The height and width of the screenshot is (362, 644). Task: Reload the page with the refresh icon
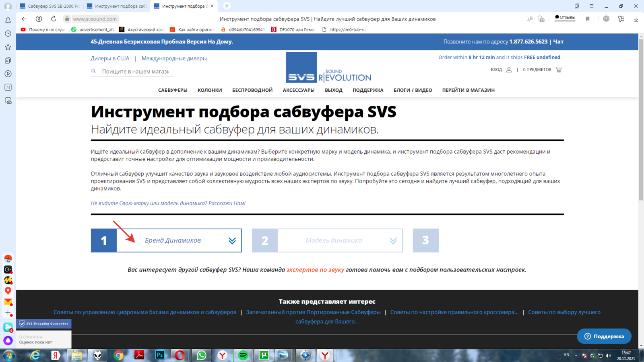[54, 19]
